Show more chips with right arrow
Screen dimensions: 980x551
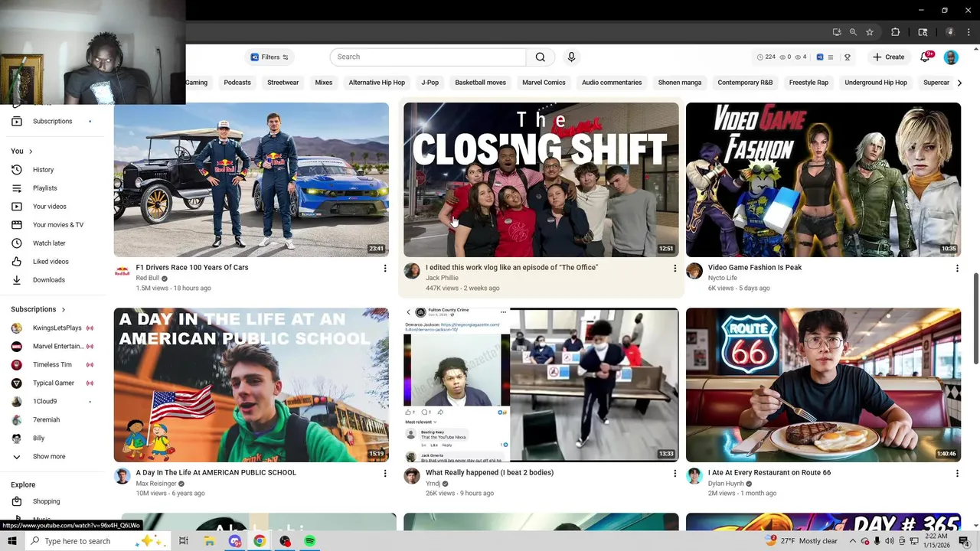tap(959, 83)
